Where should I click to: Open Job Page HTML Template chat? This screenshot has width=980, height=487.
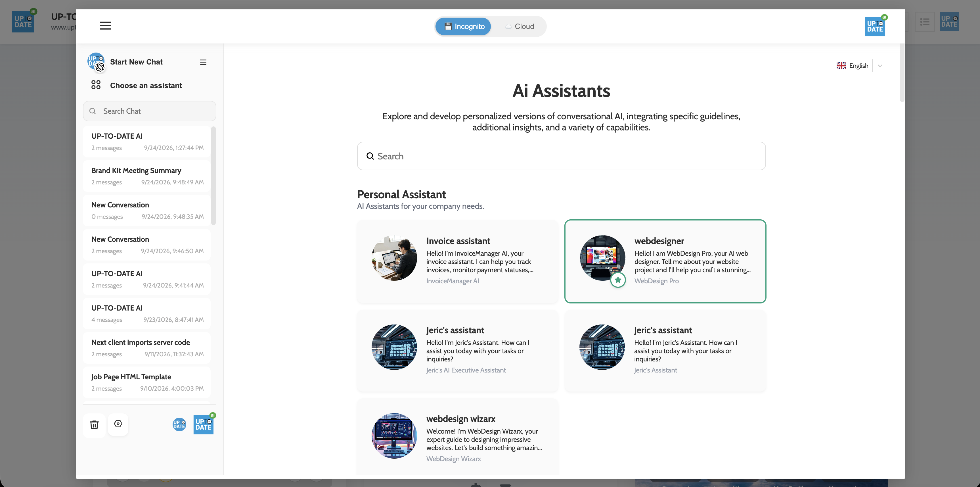147,382
